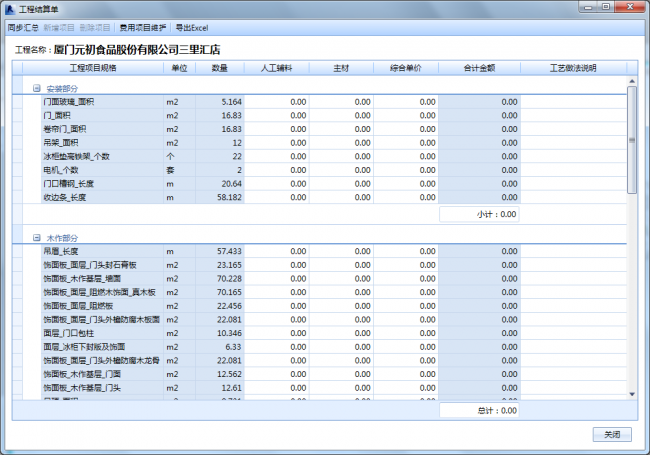650x455 pixels.
Task: Click 导出Excel to export the sheet
Action: tap(192, 28)
